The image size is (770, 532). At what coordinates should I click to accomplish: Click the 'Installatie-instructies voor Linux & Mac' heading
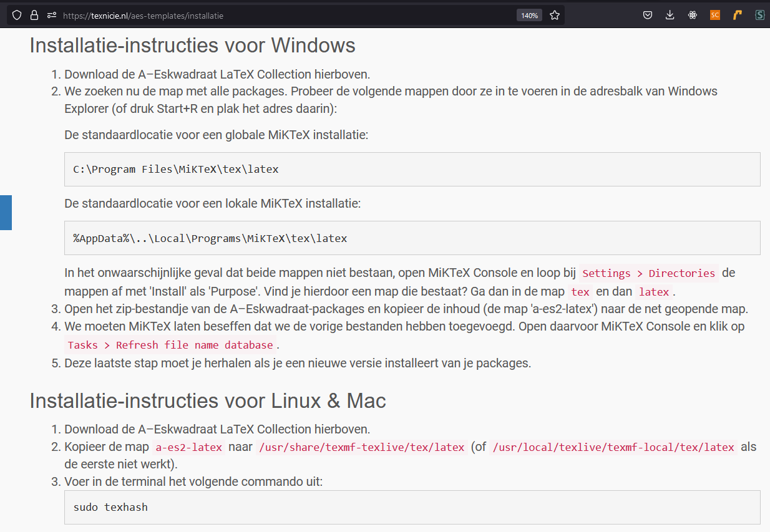(x=208, y=400)
